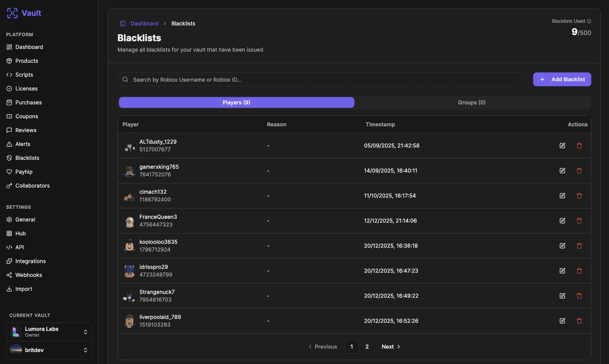
Task: Remove idrisspro29 using the trash icon
Action: 579,271
